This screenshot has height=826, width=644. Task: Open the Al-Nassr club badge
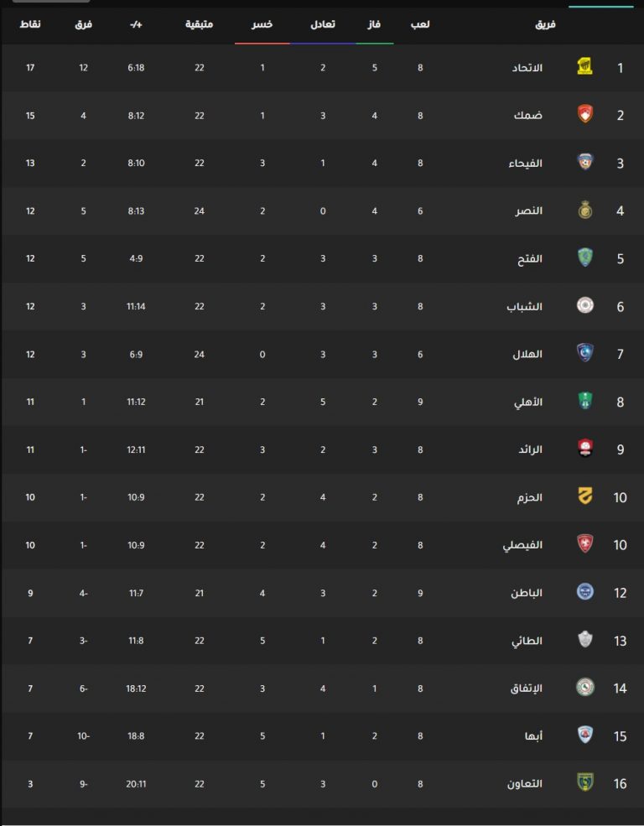(x=585, y=210)
